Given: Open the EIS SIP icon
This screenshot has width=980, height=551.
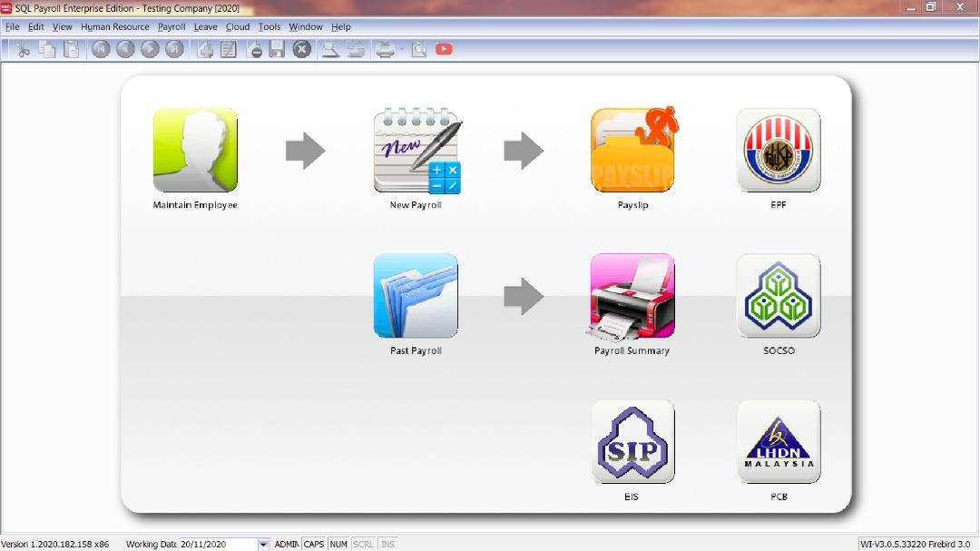Looking at the screenshot, I should pos(632,441).
